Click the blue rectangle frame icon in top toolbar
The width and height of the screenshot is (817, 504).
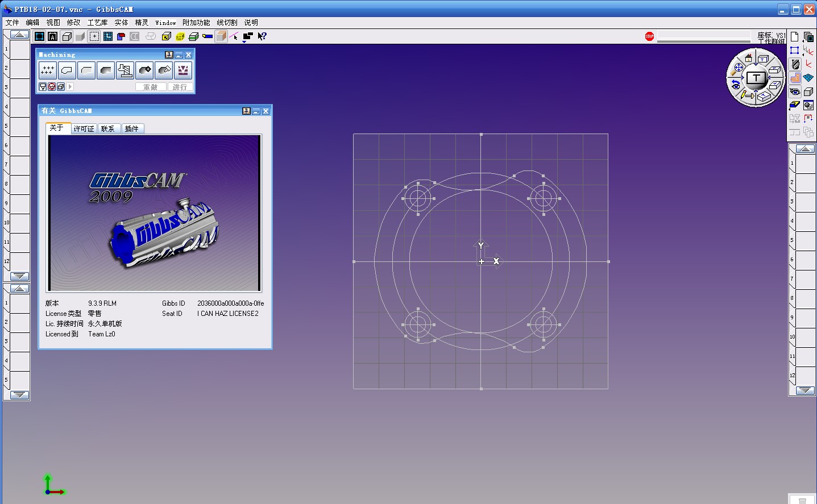pos(39,36)
